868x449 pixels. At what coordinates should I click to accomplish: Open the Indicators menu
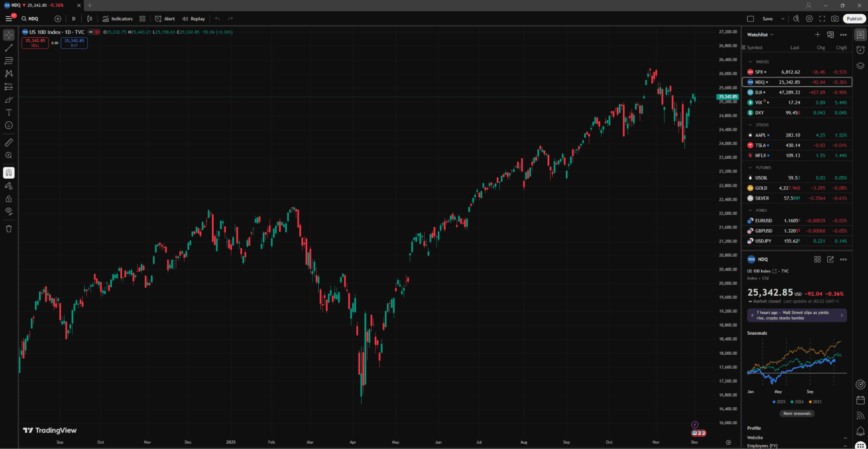click(x=118, y=19)
